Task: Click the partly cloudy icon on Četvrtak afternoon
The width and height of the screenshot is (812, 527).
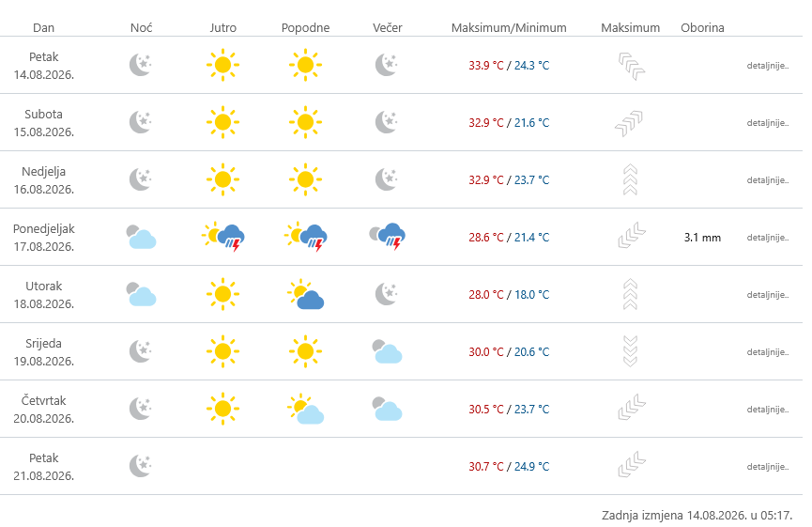Action: (305, 409)
